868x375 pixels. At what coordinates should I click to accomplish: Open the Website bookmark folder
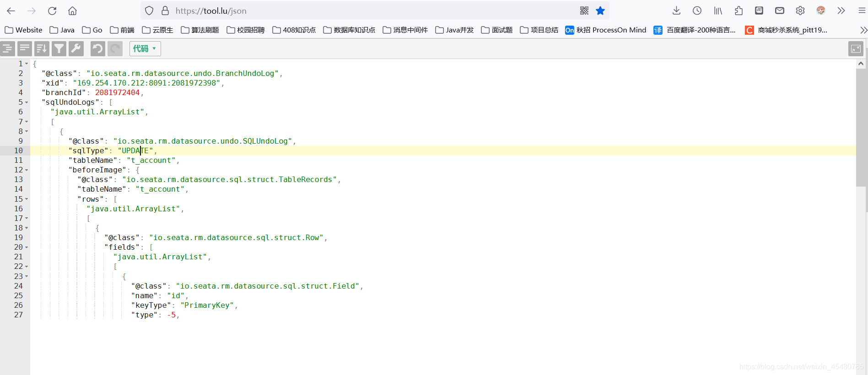(x=23, y=30)
